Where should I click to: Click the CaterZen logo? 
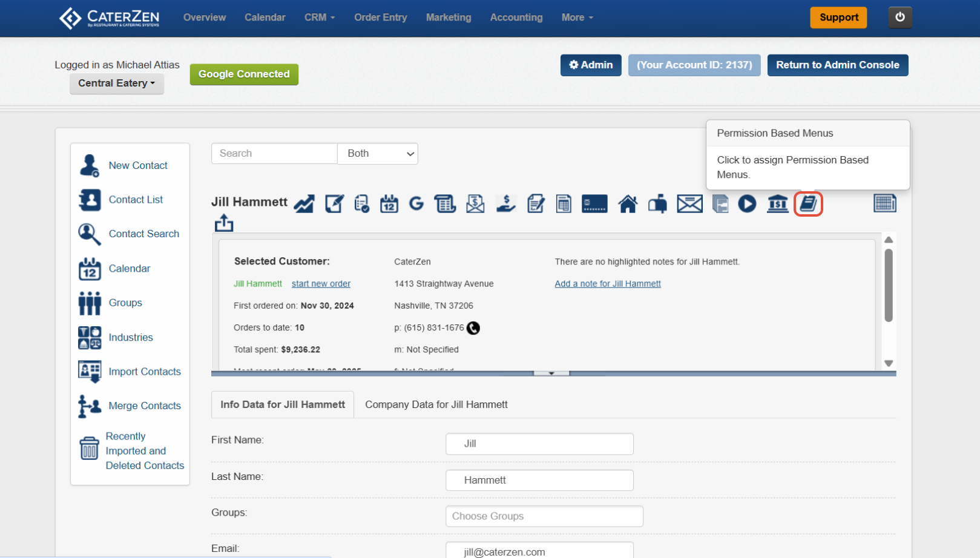pos(110,18)
